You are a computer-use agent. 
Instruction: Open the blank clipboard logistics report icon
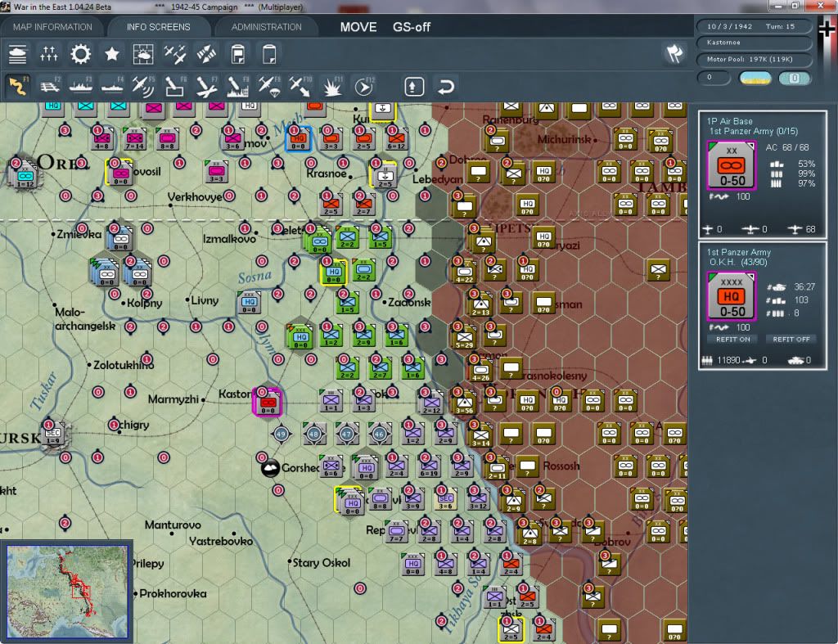pos(269,54)
